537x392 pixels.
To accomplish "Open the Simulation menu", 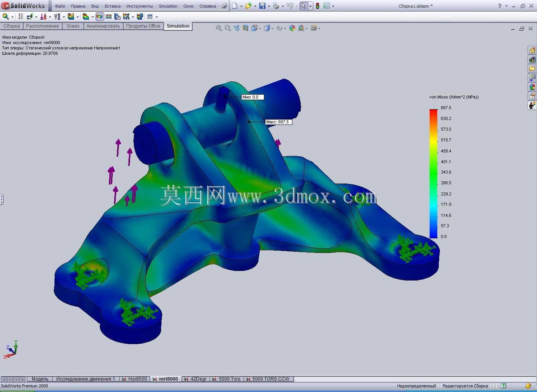I will 168,6.
